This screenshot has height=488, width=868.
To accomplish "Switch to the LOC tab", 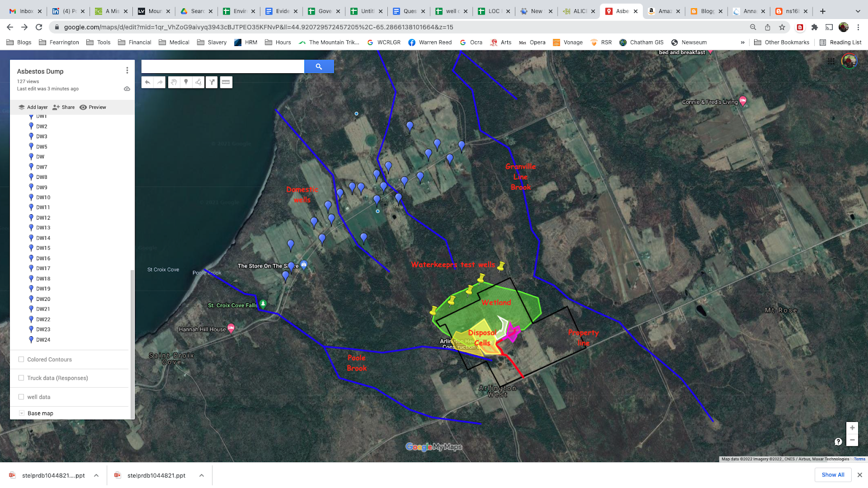I will click(493, 11).
